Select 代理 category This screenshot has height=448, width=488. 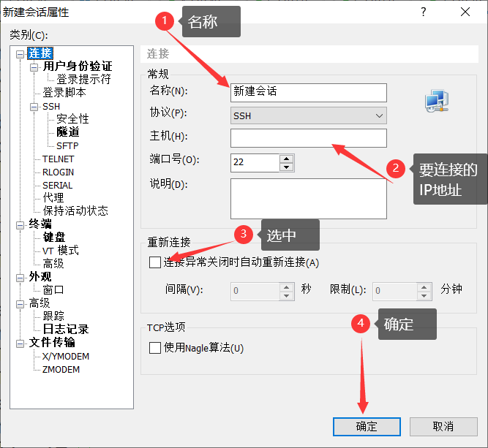coord(53,197)
